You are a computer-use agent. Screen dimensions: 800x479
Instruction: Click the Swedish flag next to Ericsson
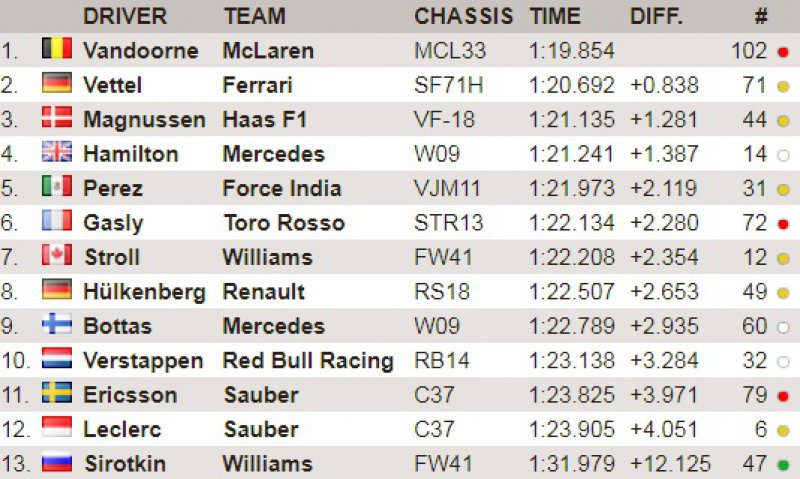(x=56, y=394)
